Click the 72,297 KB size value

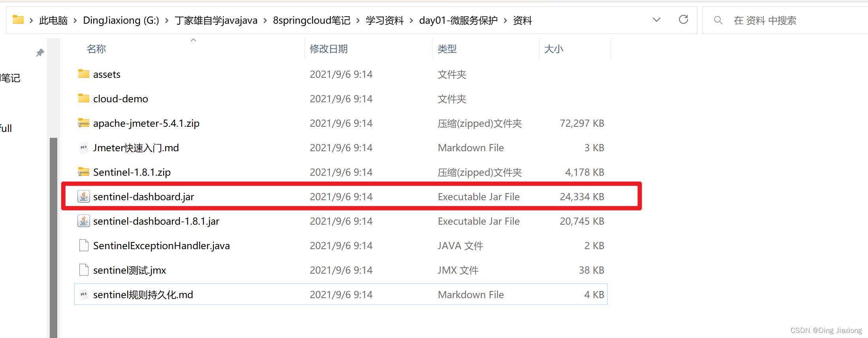(582, 123)
